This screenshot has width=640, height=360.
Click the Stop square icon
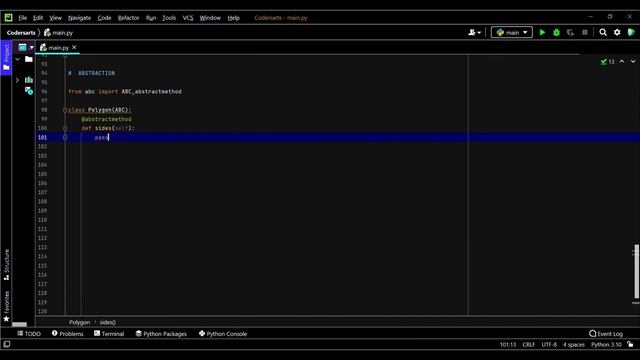point(584,32)
